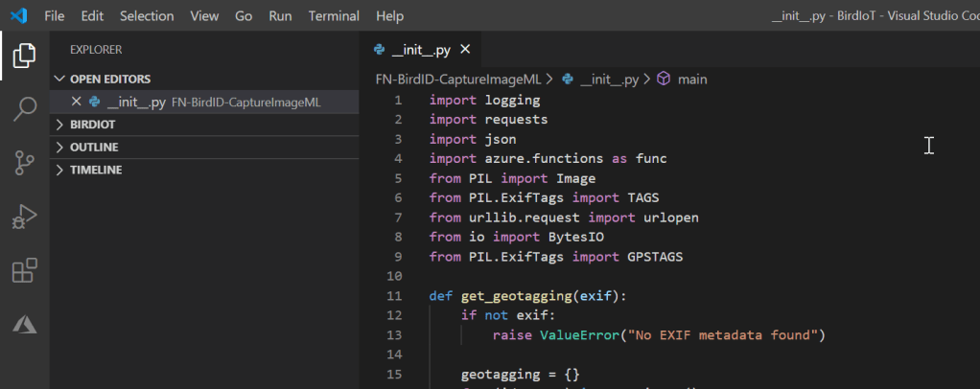Open the File menu
Viewport: 980px width, 389px height.
click(x=55, y=16)
